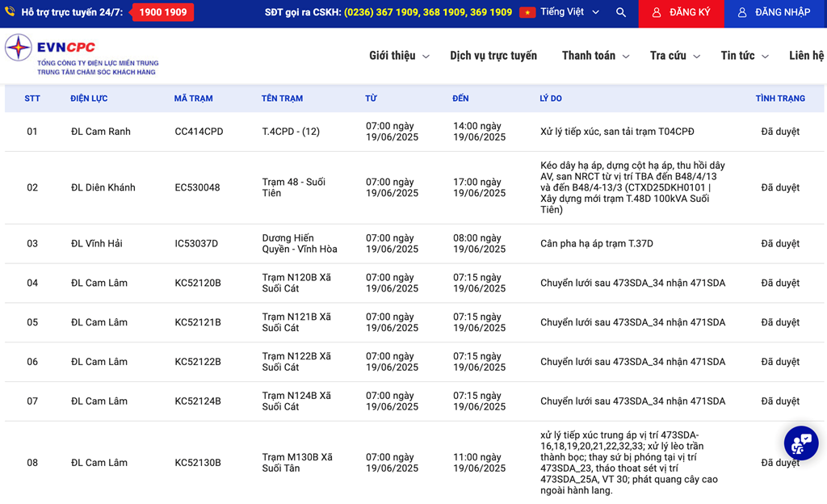Expand the Tin tức menu
Image resolution: width=827 pixels, height=504 pixels.
tap(745, 56)
